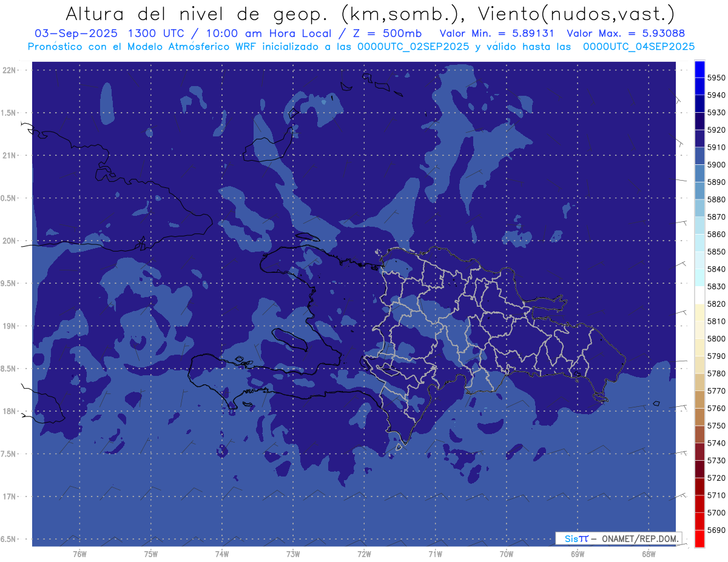Click the white swatch between 5830 and 5820
The image size is (728, 562).
699,295
